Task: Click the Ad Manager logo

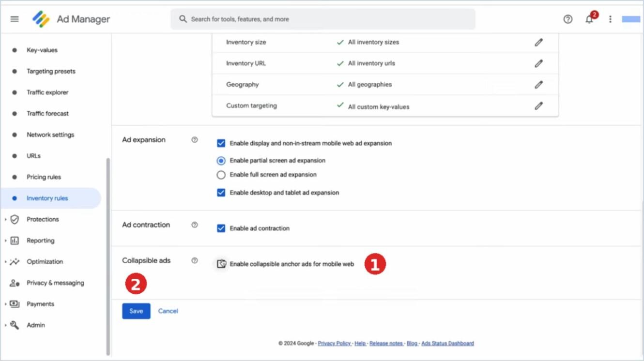Action: 41,19
